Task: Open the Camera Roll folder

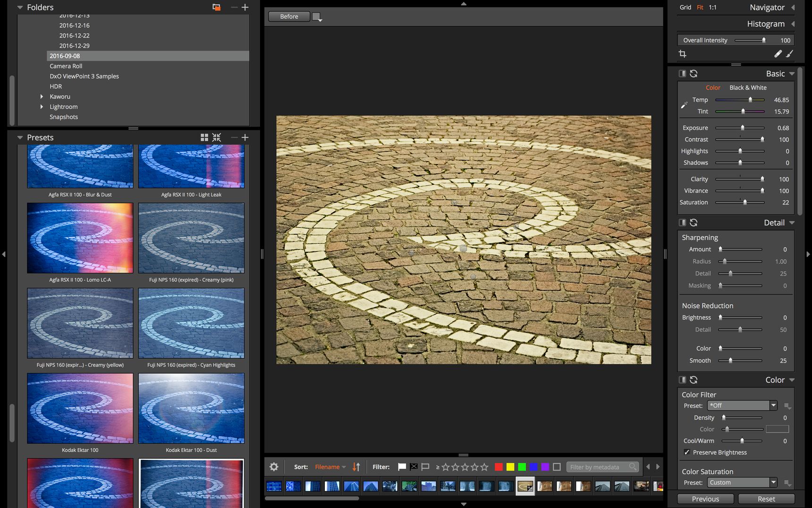Action: click(x=66, y=66)
